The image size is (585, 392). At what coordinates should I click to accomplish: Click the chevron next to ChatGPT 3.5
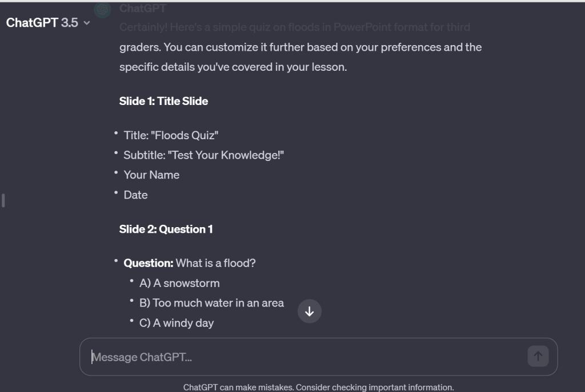coord(87,23)
